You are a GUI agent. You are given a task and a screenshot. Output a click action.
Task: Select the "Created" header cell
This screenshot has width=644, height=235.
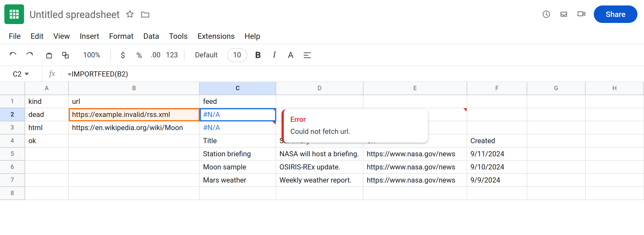(x=497, y=141)
